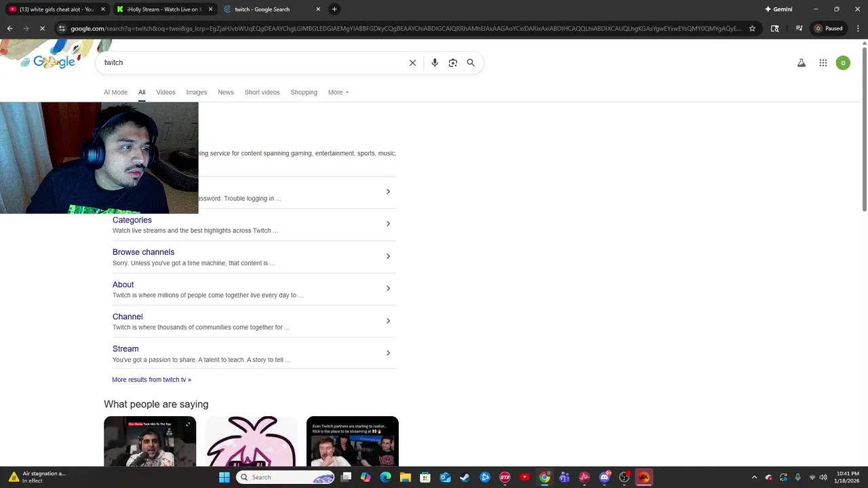The height and width of the screenshot is (488, 868).
Task: Open the Browse channels link
Action: click(x=143, y=252)
